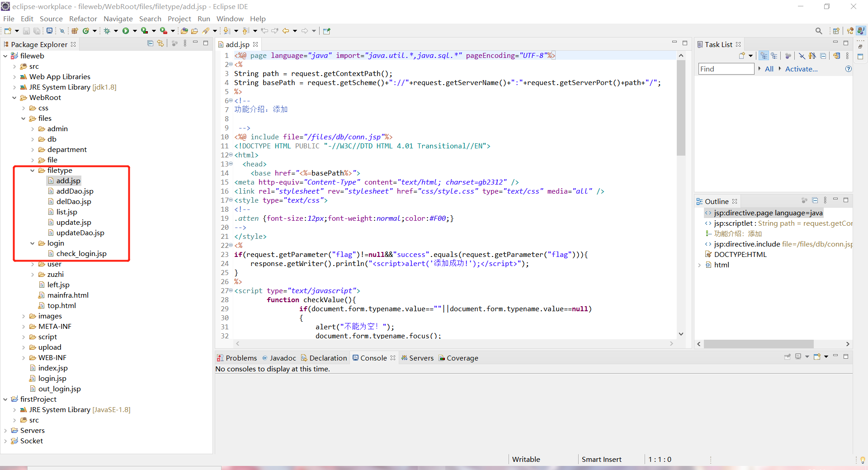Open Package Explorer view menu dots

[185, 43]
